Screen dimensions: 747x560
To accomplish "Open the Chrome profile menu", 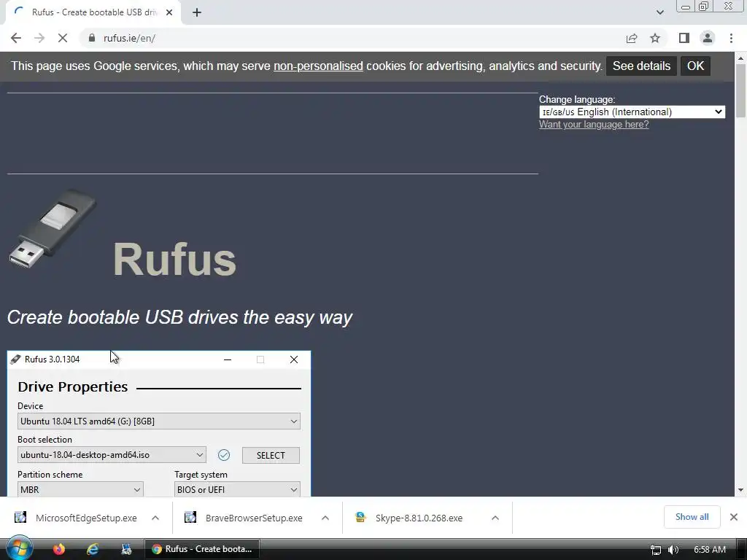I will point(708,38).
